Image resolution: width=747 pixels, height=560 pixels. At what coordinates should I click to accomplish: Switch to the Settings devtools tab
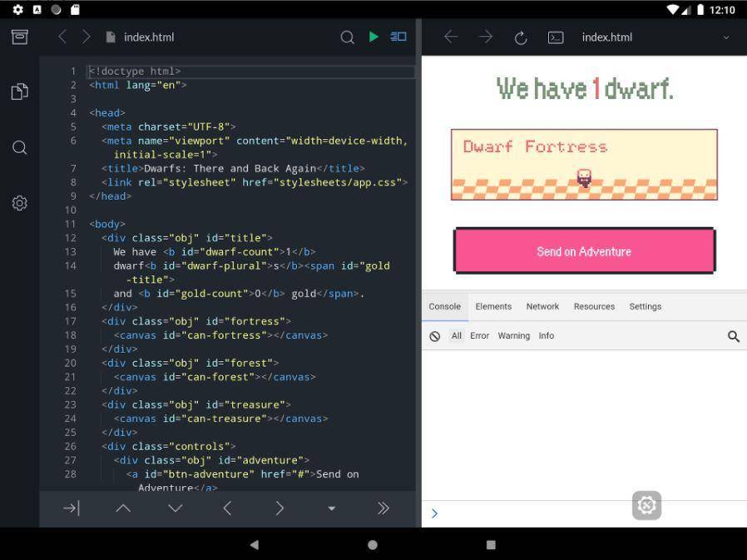click(645, 306)
